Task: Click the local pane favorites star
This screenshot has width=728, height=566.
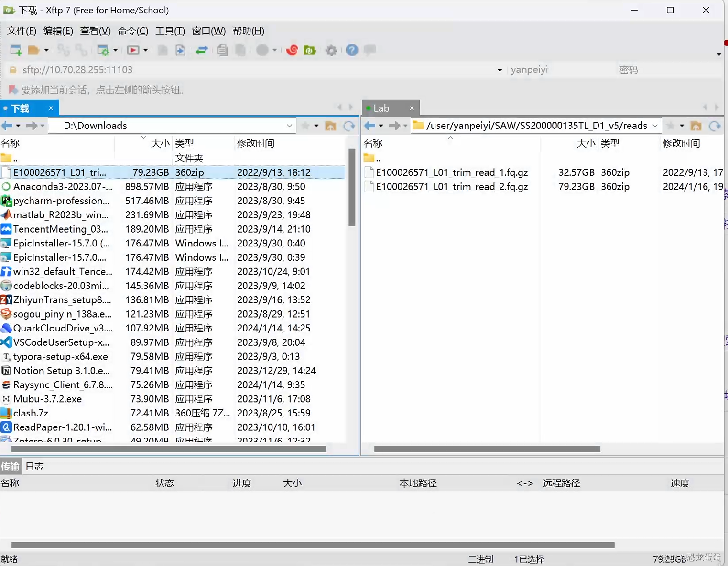Action: tap(305, 126)
